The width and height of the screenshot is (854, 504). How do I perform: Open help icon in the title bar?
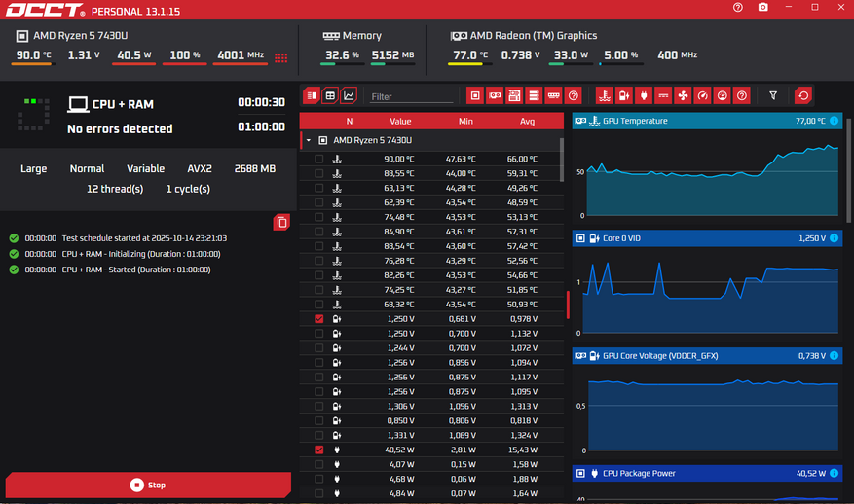tap(737, 8)
